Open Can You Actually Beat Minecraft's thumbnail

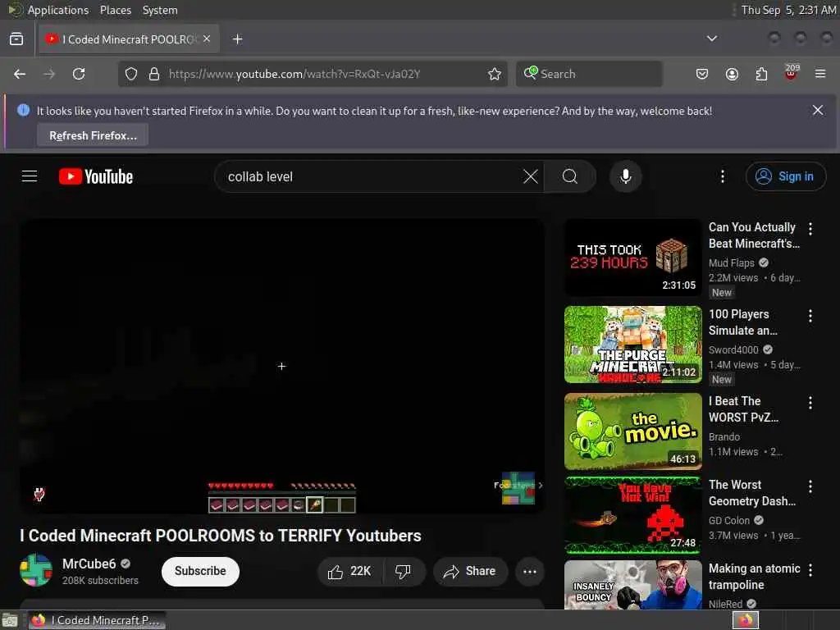(632, 257)
